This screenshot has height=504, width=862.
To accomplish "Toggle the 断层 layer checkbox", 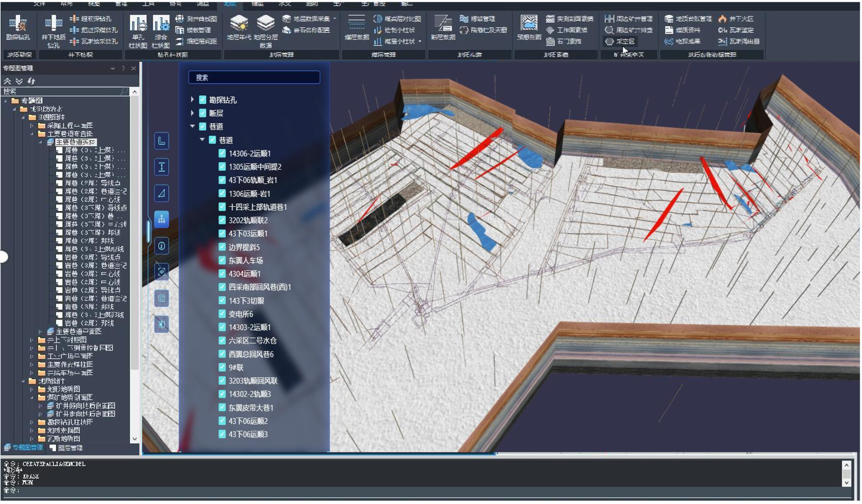I will coord(203,113).
